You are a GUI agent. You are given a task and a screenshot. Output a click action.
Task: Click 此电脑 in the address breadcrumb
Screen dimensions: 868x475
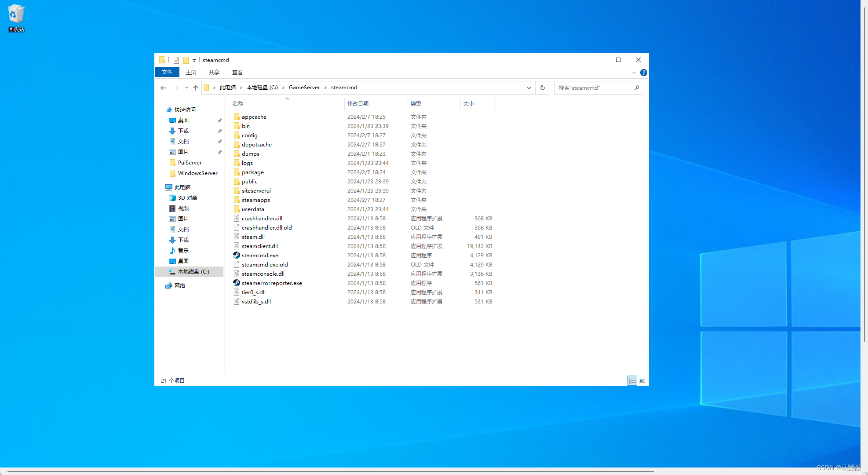click(x=228, y=88)
